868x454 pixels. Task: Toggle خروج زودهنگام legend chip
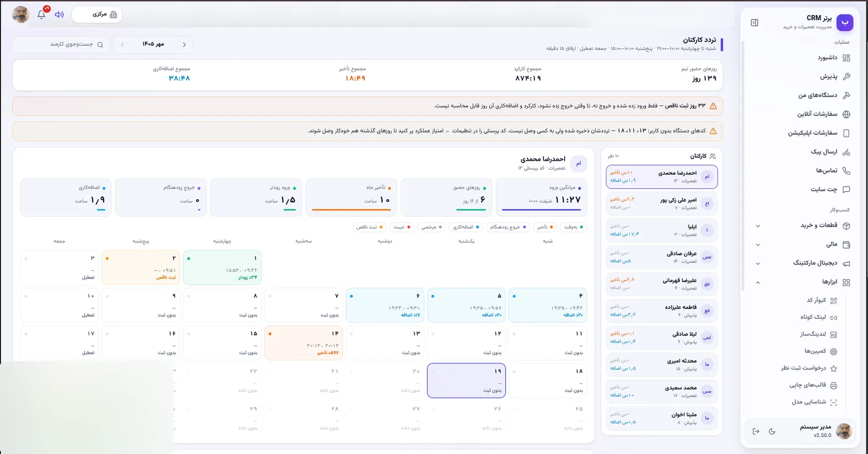(508, 227)
